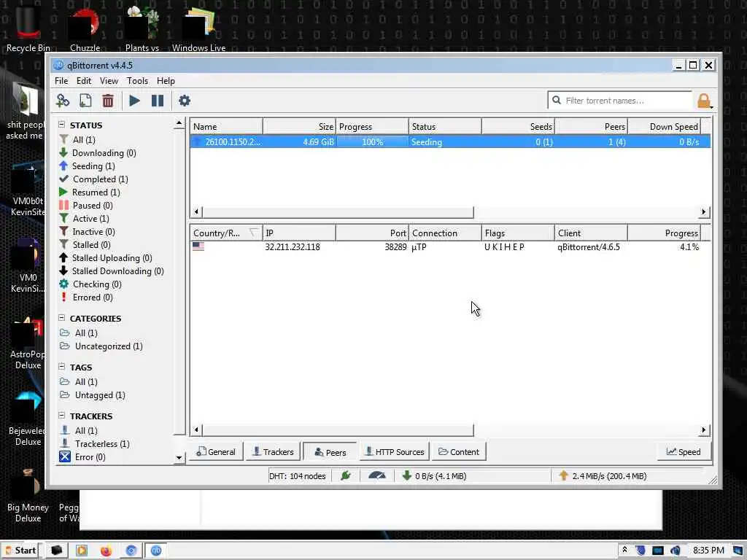The image size is (747, 560).
Task: Open the View menu
Action: 109,81
